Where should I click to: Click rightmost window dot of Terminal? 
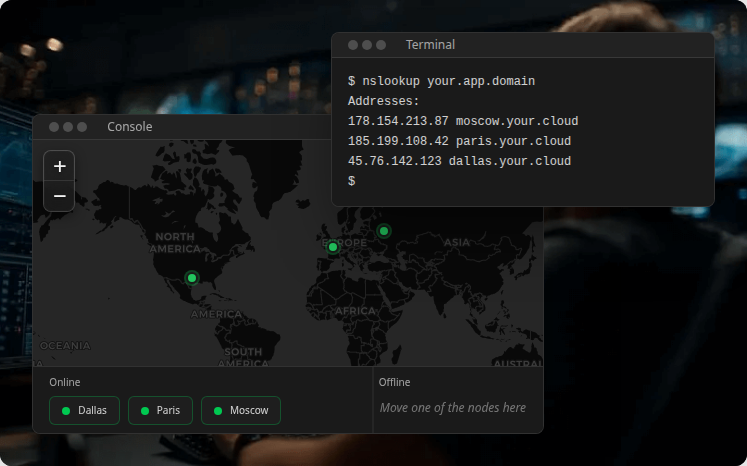point(381,45)
